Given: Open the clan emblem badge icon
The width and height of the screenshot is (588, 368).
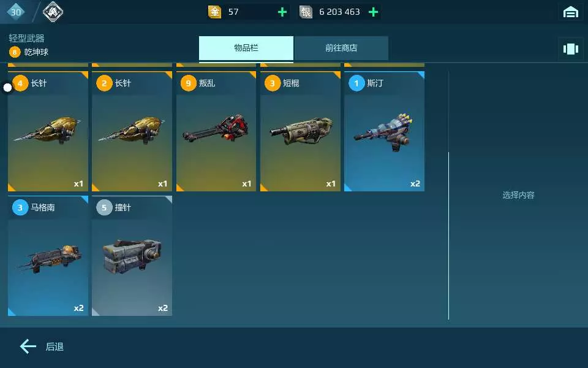Looking at the screenshot, I should [x=53, y=12].
